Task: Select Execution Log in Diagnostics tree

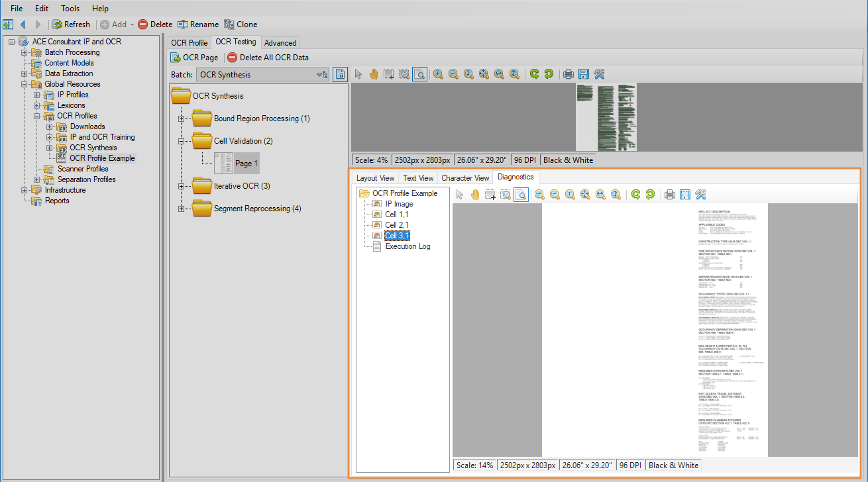Action: coord(407,246)
